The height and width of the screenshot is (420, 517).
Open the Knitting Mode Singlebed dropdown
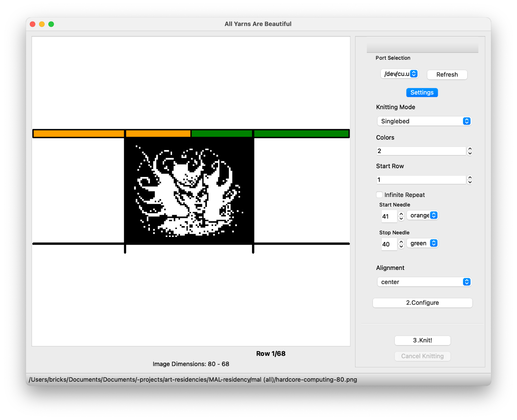(424, 121)
